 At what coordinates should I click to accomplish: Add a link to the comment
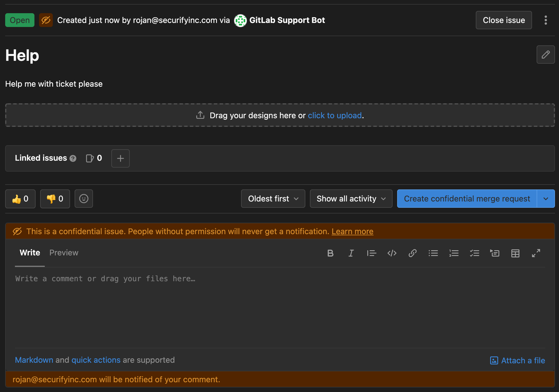(x=413, y=253)
